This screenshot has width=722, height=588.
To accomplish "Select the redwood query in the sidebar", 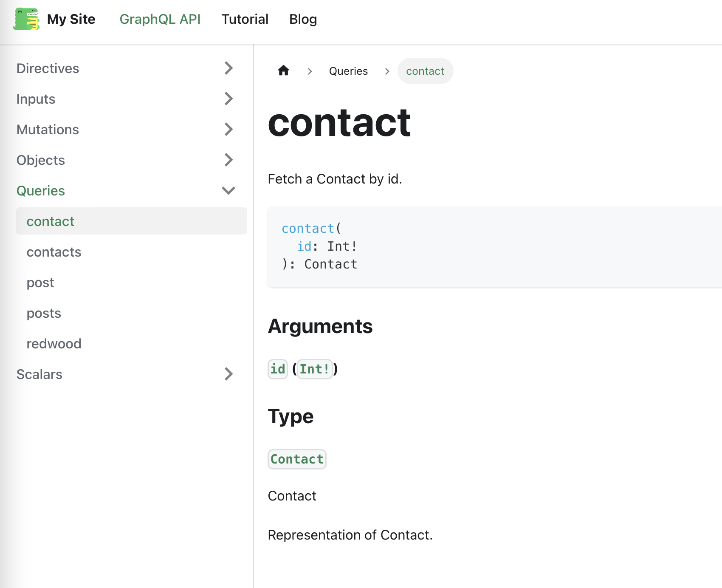I will point(54,343).
